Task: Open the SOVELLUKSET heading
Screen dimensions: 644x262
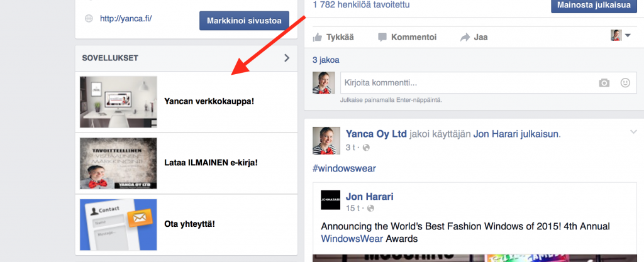Action: pyautogui.click(x=110, y=58)
